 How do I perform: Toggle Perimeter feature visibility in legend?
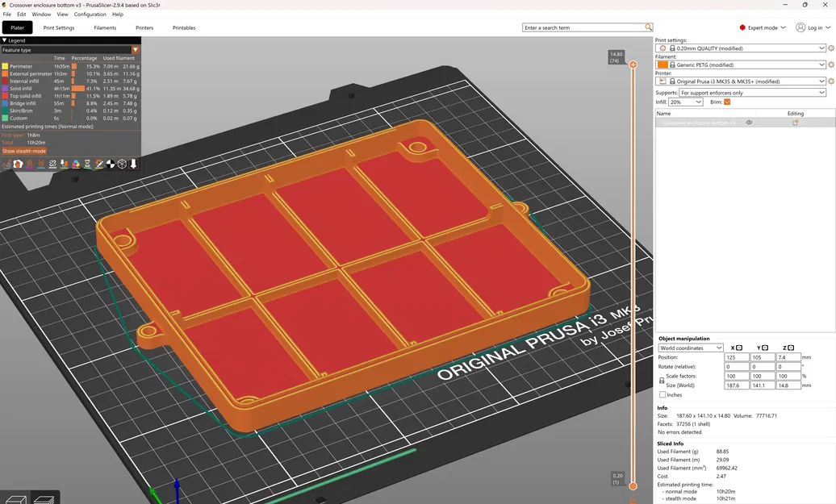click(70, 67)
